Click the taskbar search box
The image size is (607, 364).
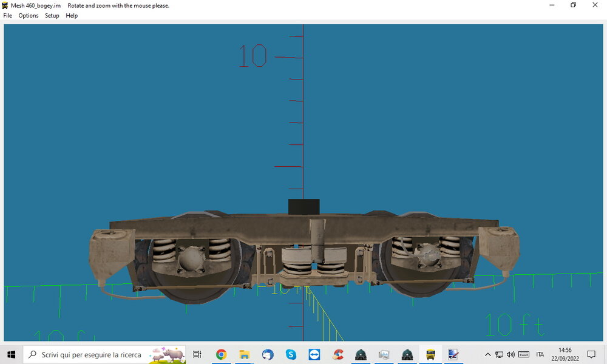coord(104,354)
